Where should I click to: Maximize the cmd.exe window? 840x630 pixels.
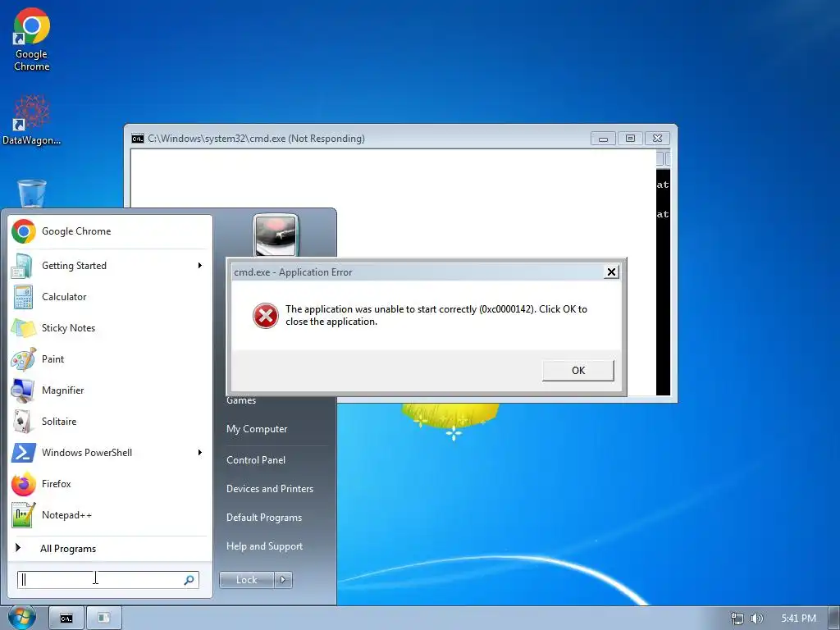click(630, 139)
